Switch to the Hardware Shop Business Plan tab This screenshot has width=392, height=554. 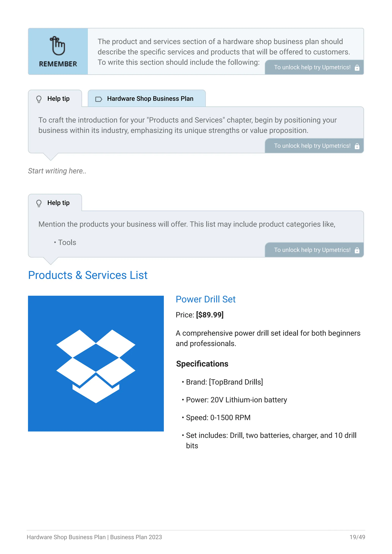click(147, 99)
